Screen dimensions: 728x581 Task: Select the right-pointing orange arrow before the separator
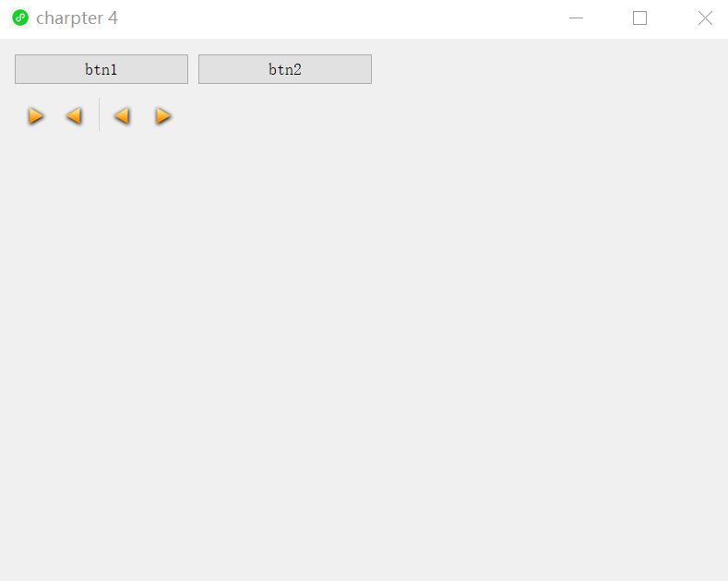coord(35,116)
